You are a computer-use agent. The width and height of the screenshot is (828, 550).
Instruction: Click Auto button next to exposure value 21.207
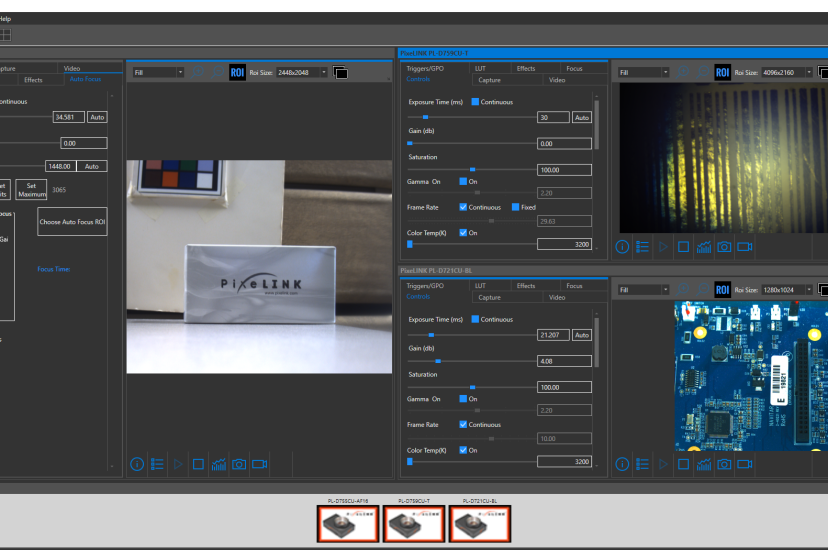tap(582, 335)
